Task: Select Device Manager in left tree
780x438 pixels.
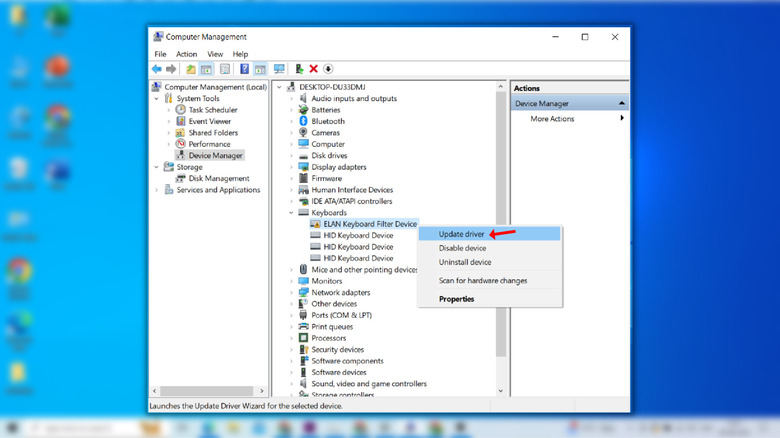Action: (215, 155)
